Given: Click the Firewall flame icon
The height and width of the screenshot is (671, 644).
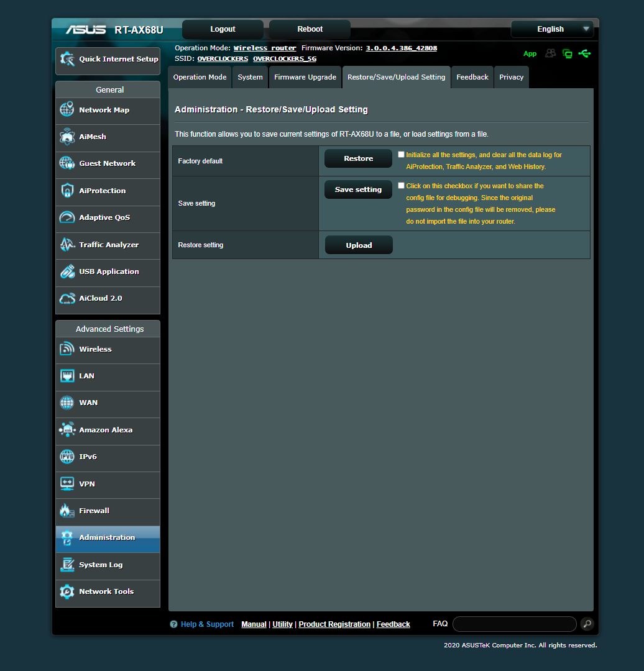Looking at the screenshot, I should 67,511.
